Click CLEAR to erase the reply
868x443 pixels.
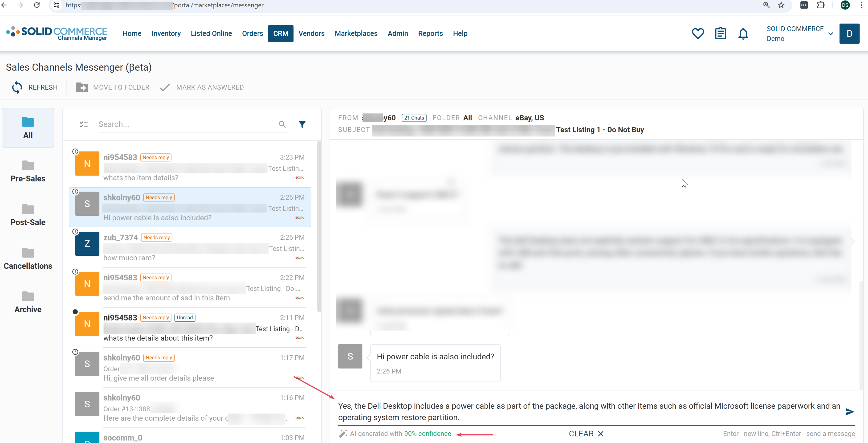click(x=586, y=434)
